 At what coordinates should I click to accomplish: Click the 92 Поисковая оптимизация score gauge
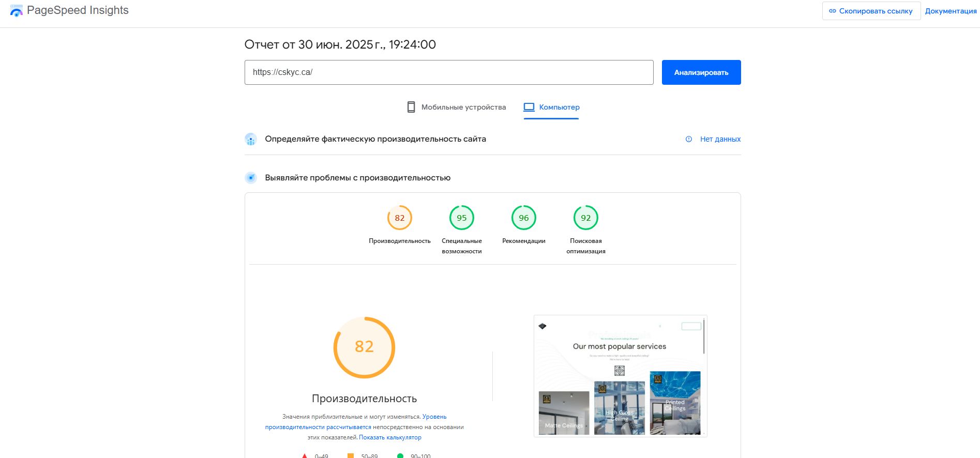click(x=586, y=218)
